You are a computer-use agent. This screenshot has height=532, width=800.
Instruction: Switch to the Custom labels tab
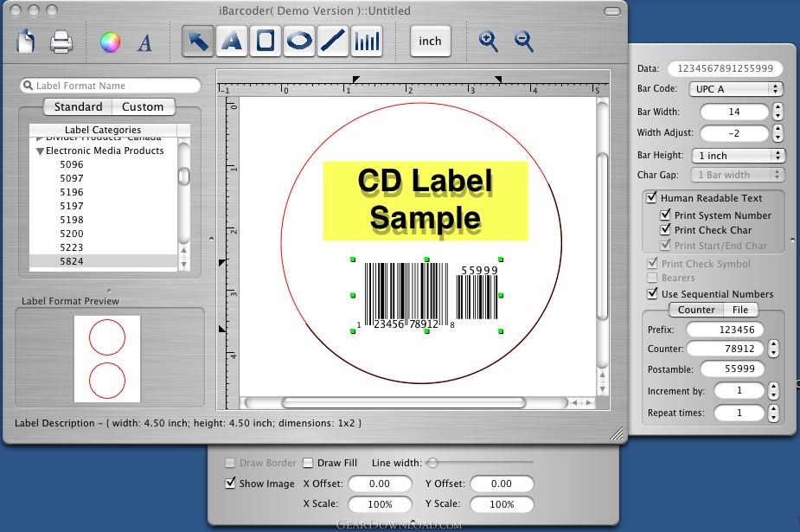pyautogui.click(x=143, y=106)
